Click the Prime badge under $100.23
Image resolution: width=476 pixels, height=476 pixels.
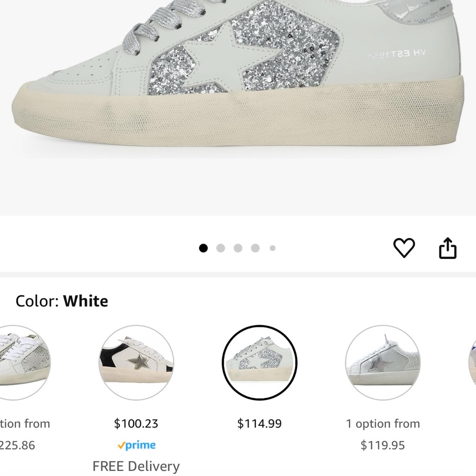(136, 445)
